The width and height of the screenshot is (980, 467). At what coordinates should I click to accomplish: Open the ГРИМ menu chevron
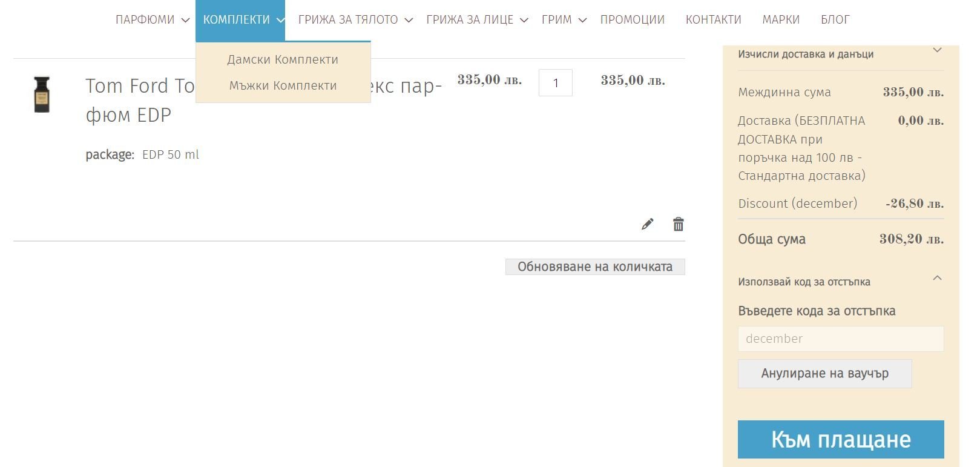click(x=582, y=20)
